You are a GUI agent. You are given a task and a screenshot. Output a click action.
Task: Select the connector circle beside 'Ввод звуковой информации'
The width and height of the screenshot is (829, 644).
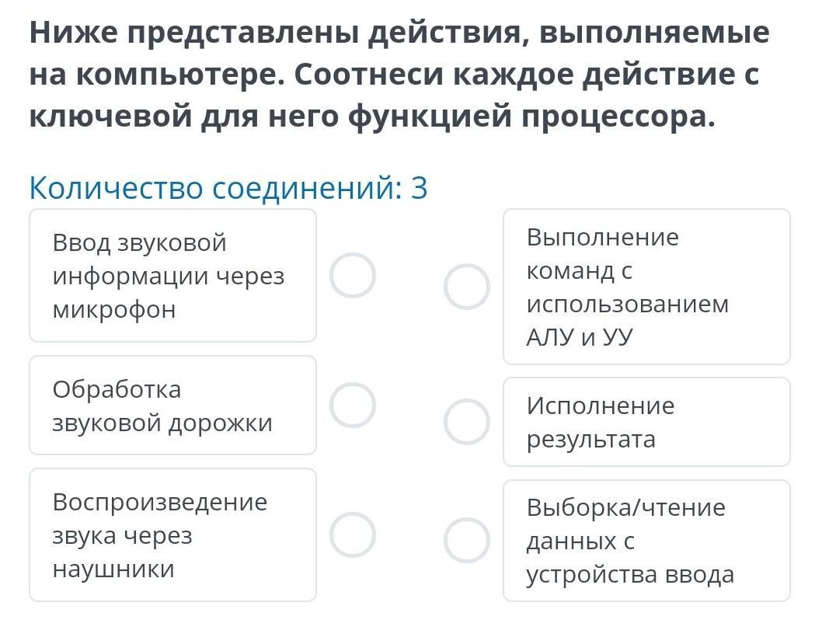tap(353, 276)
